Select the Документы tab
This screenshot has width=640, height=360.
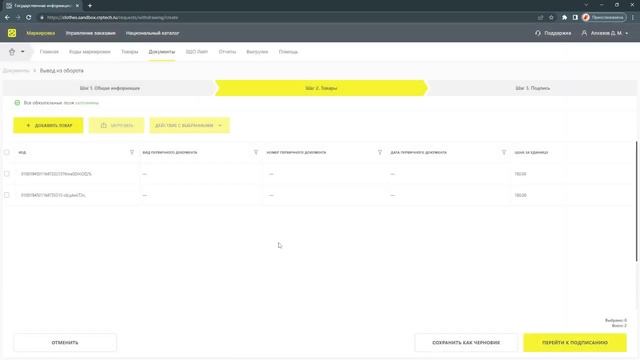point(162,52)
